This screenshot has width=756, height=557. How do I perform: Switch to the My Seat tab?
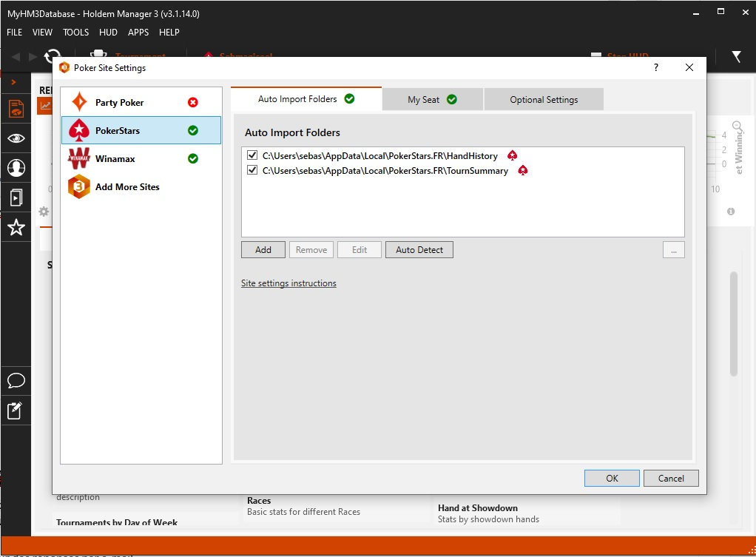[x=433, y=99]
